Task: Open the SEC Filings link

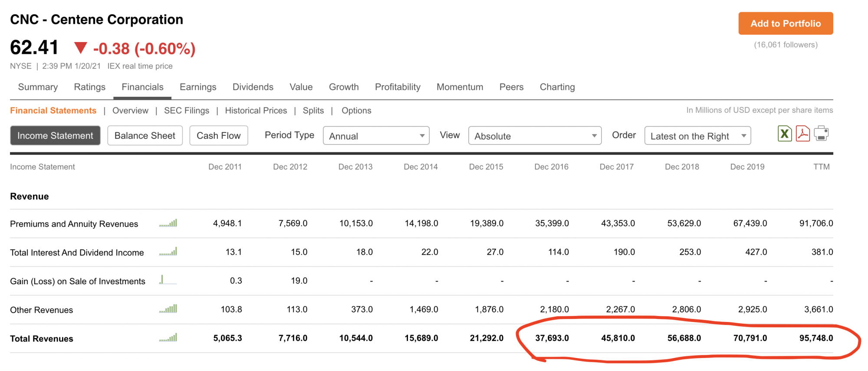Action: (x=187, y=111)
